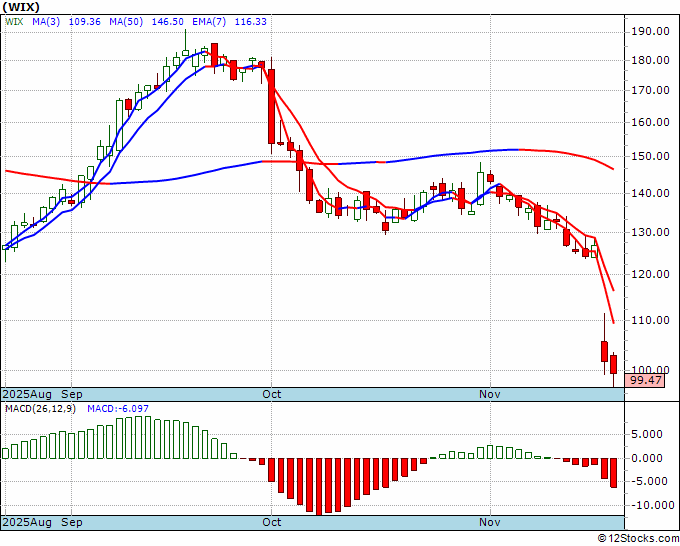Click the 180.00 price axis label

pyautogui.click(x=650, y=60)
